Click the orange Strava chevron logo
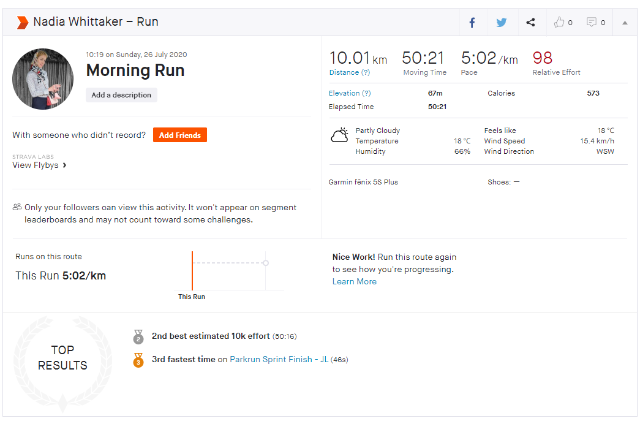 20,21
